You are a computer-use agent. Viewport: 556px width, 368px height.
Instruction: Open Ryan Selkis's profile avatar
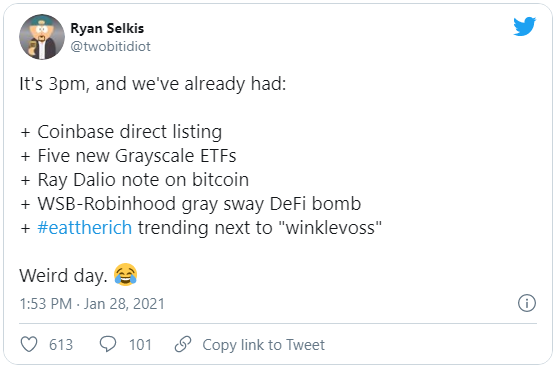pos(42,37)
